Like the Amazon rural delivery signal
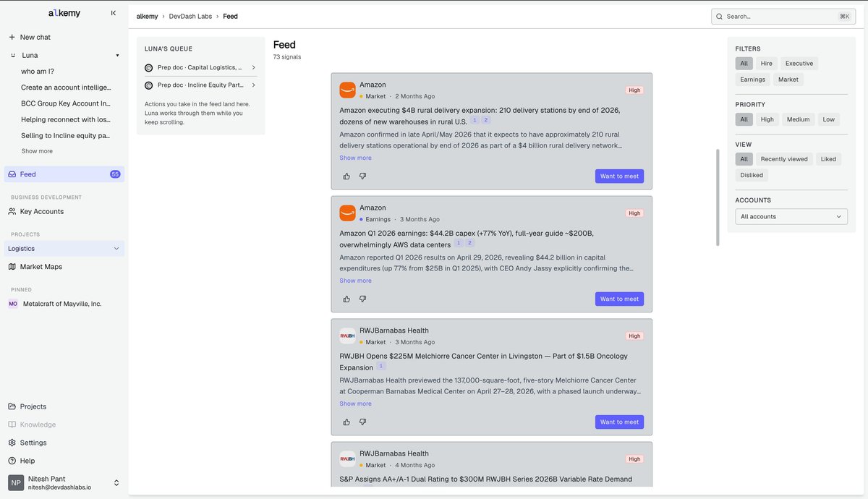This screenshot has width=868, height=499. (x=346, y=176)
